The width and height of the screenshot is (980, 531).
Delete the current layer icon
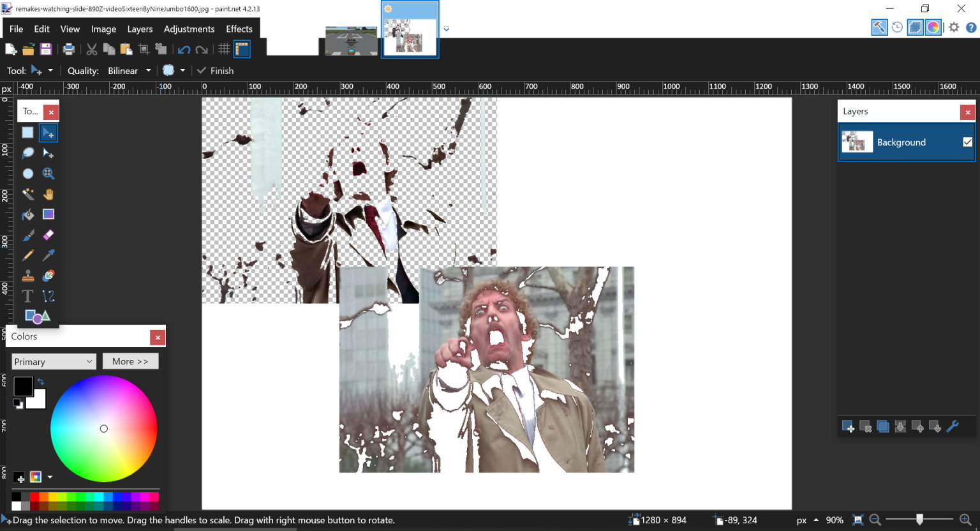865,426
